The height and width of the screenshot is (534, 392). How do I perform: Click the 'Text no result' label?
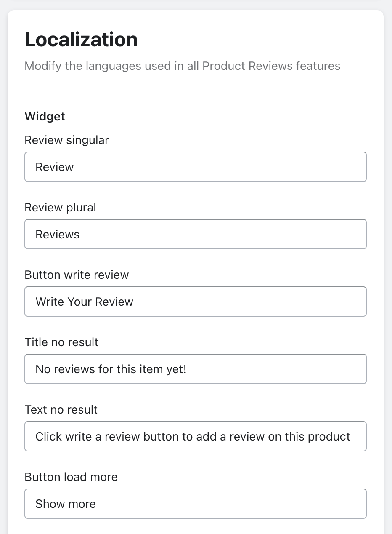click(61, 409)
